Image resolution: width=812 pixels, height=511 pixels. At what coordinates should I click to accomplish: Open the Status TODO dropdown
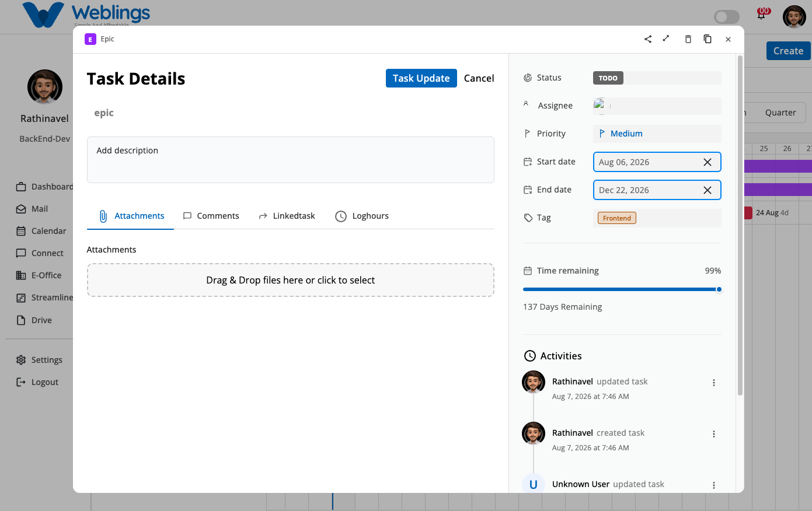[657, 78]
